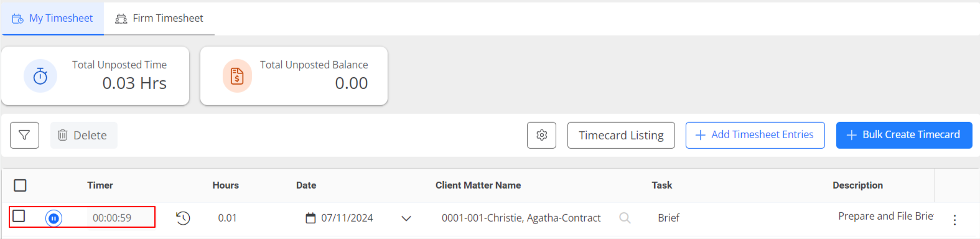980x239 pixels.
Task: Click the Total Unposted Time stopwatch icon
Action: click(x=40, y=76)
